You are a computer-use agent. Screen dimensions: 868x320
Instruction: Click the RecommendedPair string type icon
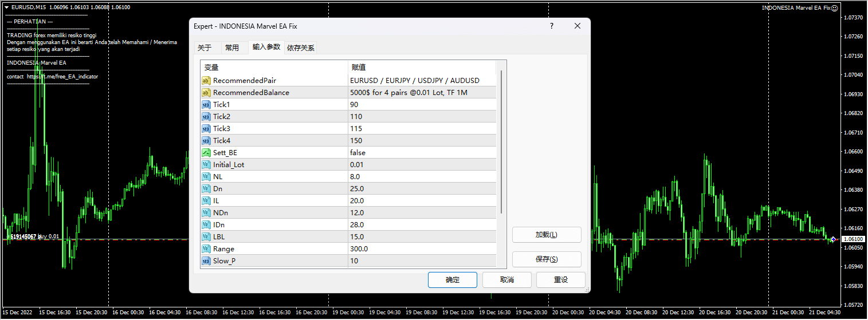point(206,81)
